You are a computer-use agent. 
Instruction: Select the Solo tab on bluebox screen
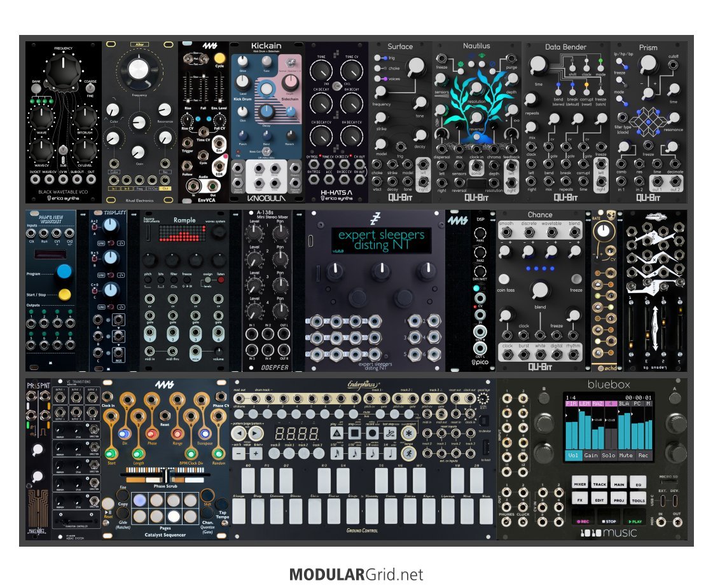(x=609, y=455)
